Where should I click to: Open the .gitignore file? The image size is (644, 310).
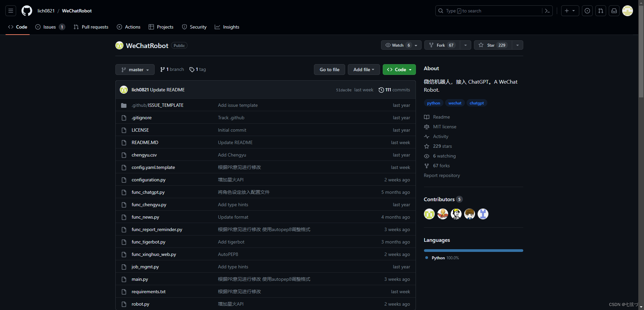pyautogui.click(x=142, y=118)
